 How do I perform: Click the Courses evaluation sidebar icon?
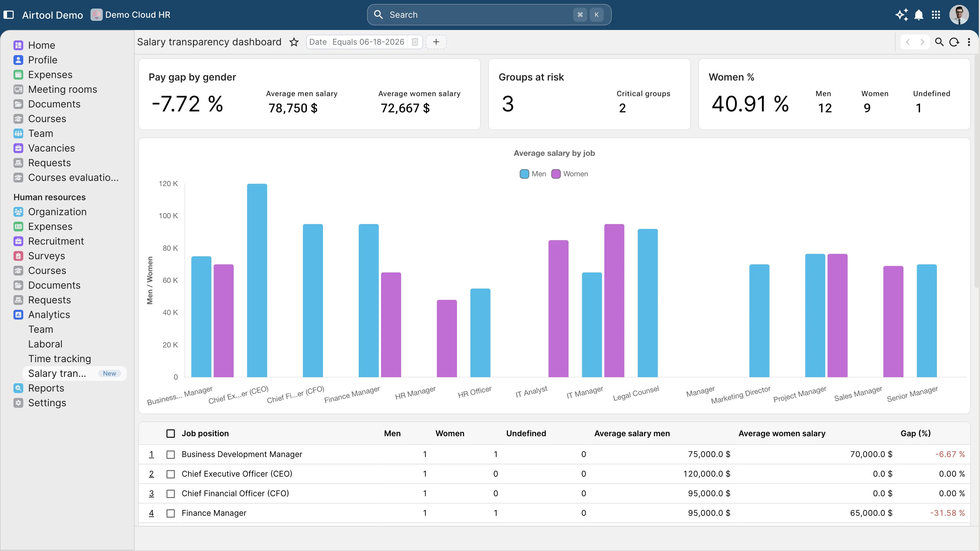click(18, 178)
